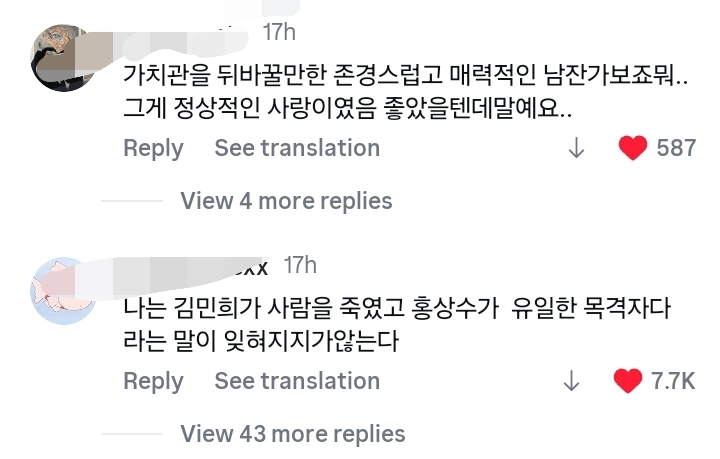Image resolution: width=720 pixels, height=459 pixels.
Task: Click the second comment's 17h timestamp
Action: click(x=299, y=265)
